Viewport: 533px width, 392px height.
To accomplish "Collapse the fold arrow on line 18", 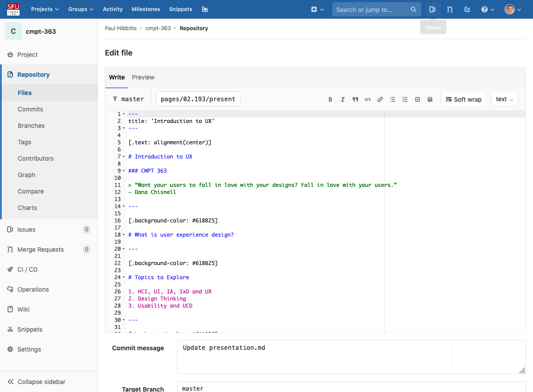I will (123, 235).
